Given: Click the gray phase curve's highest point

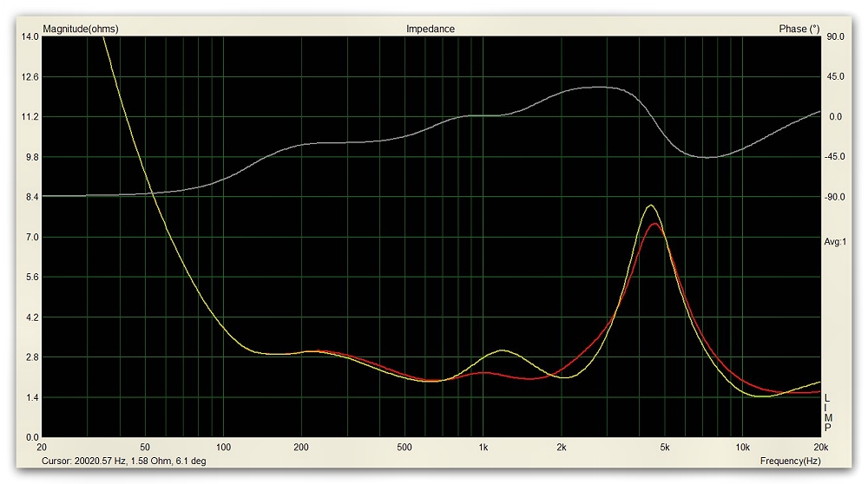Looking at the screenshot, I should point(599,87).
